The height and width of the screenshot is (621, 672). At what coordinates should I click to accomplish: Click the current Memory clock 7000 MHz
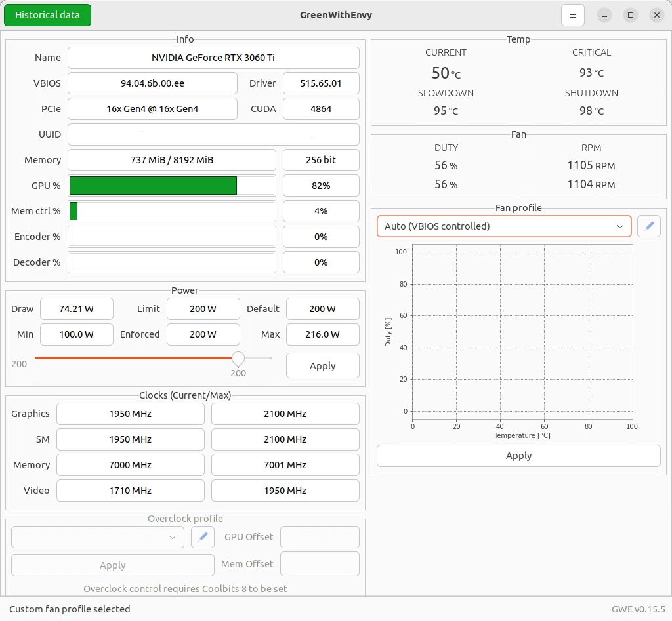pyautogui.click(x=131, y=465)
